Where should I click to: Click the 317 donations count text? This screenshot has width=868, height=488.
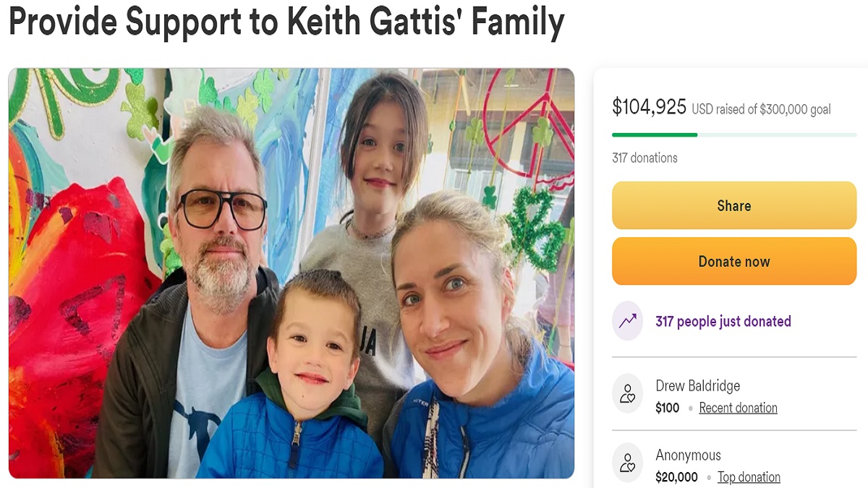(644, 158)
